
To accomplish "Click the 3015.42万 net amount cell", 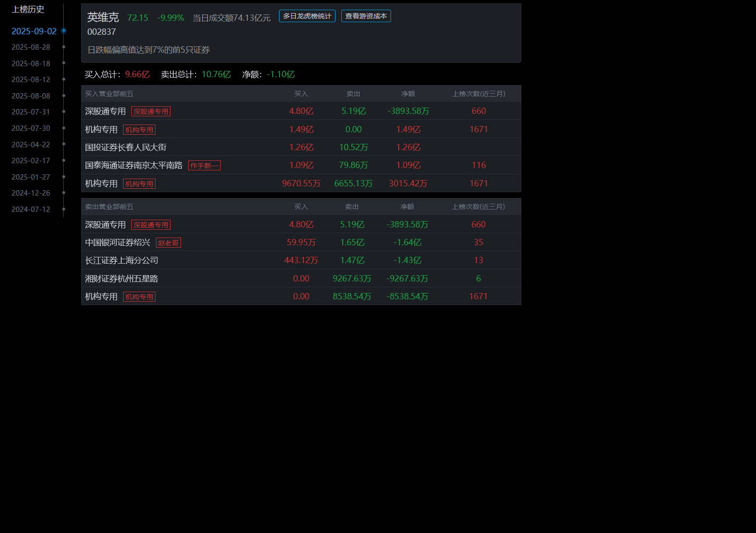I will pos(408,183).
